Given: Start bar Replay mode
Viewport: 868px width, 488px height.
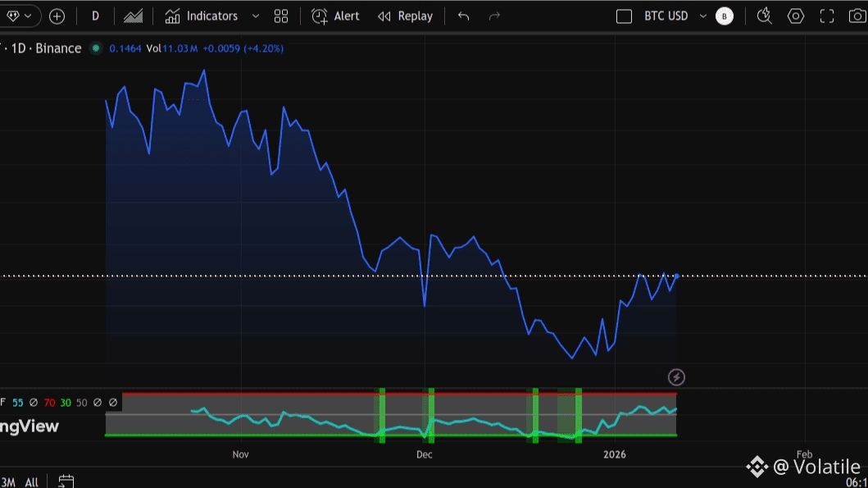Looking at the screenshot, I should [405, 16].
